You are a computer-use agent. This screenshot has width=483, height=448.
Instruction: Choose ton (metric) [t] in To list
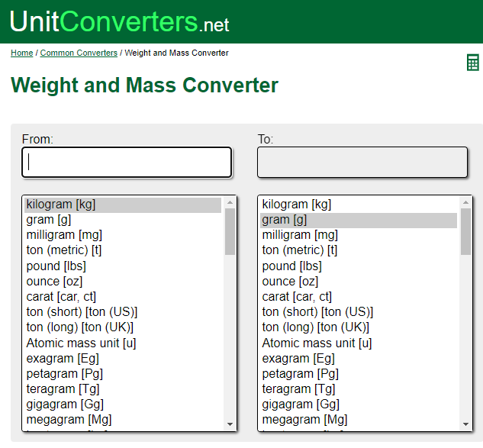click(x=299, y=250)
